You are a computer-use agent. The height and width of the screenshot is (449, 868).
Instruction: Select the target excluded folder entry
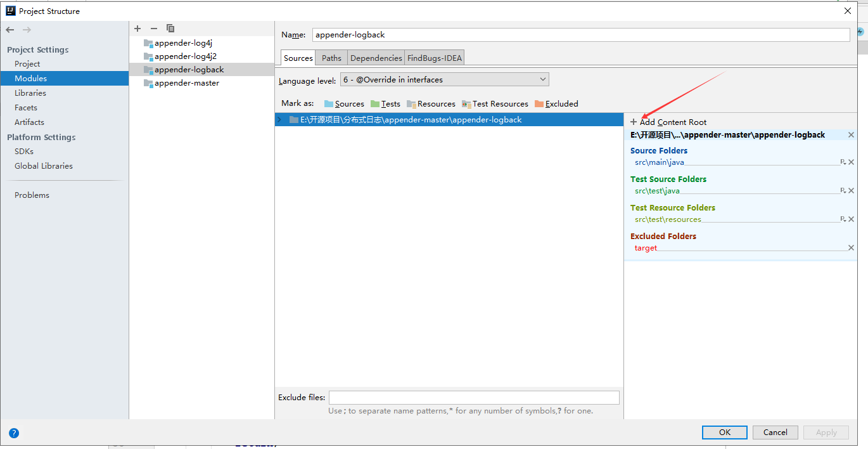(646, 248)
